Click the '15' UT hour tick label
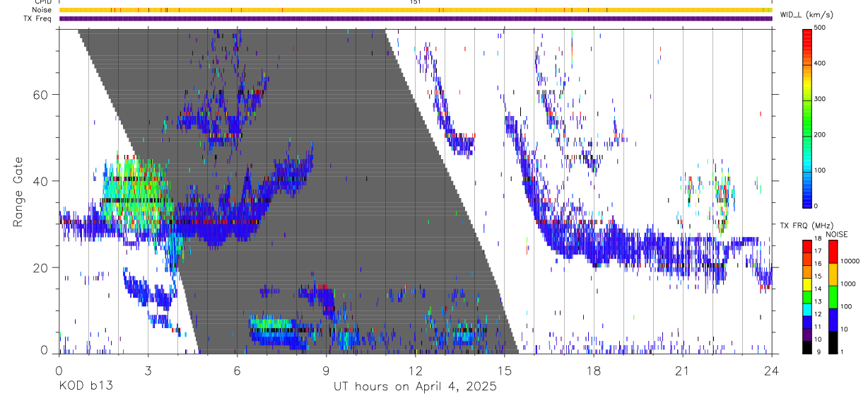Image resolution: width=868 pixels, height=401 pixels. click(x=505, y=370)
